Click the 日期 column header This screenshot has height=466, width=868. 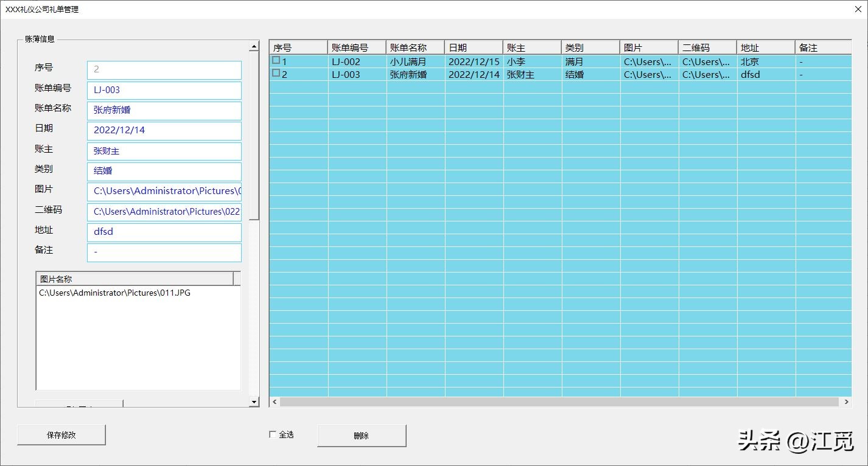coord(473,47)
